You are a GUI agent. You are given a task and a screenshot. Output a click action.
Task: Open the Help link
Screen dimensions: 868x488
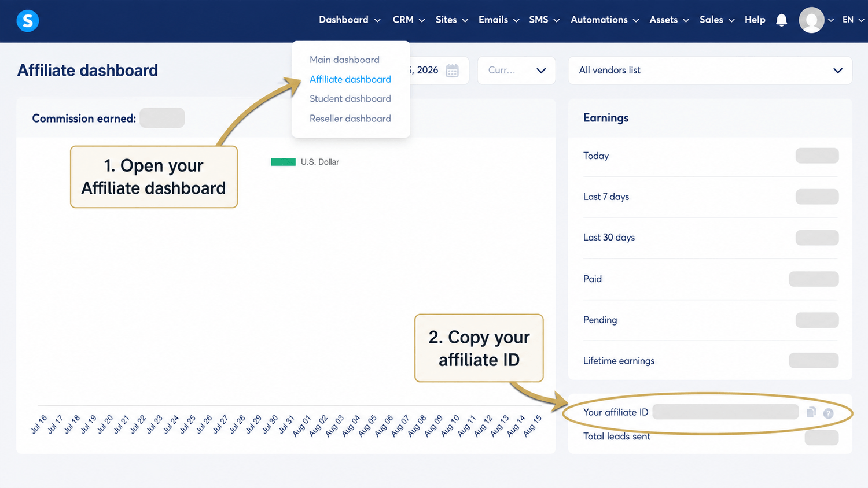[755, 20]
